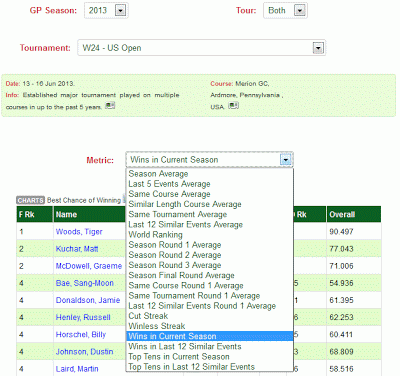Choose Season Round 3 Average
Viewport: 400px width, 376px height.
210,265
